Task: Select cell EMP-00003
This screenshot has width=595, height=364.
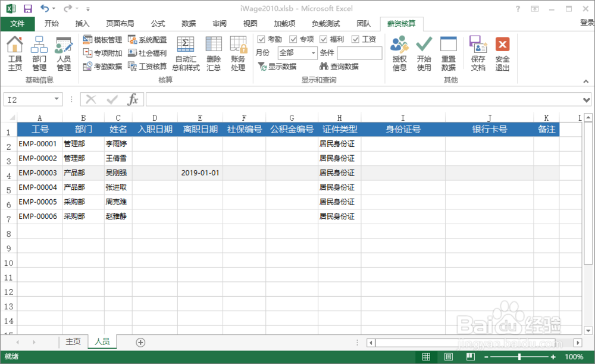Action: [x=39, y=173]
